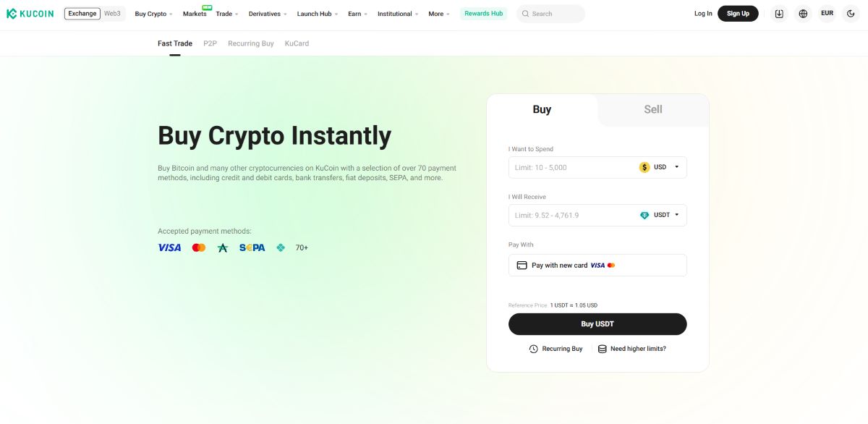
Task: Open the USD currency dropdown
Action: (660, 167)
